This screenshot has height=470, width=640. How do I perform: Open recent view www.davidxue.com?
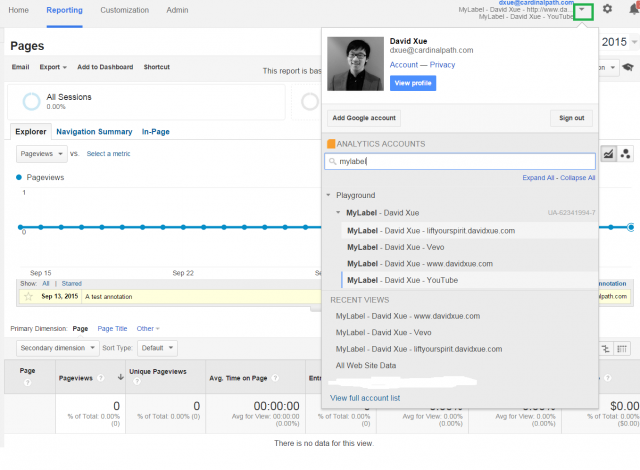(408, 316)
